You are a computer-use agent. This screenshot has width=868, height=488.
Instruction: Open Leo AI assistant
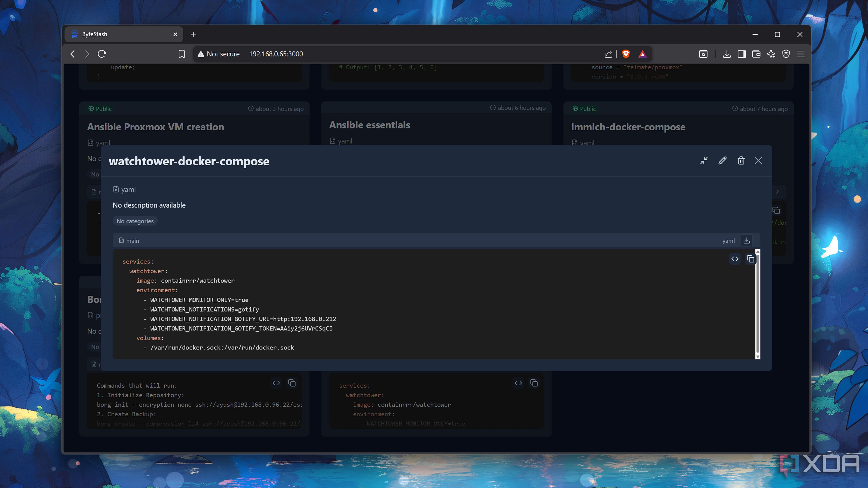pyautogui.click(x=771, y=54)
